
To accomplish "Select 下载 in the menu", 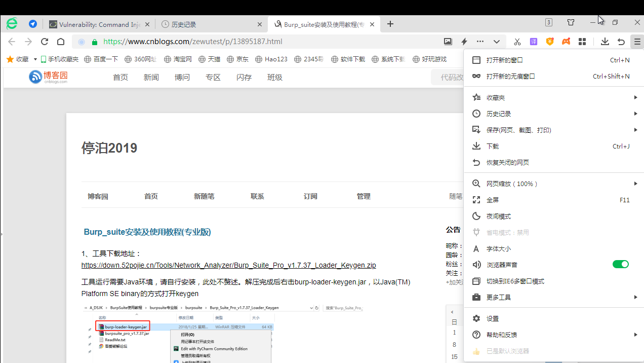I will [x=553, y=146].
